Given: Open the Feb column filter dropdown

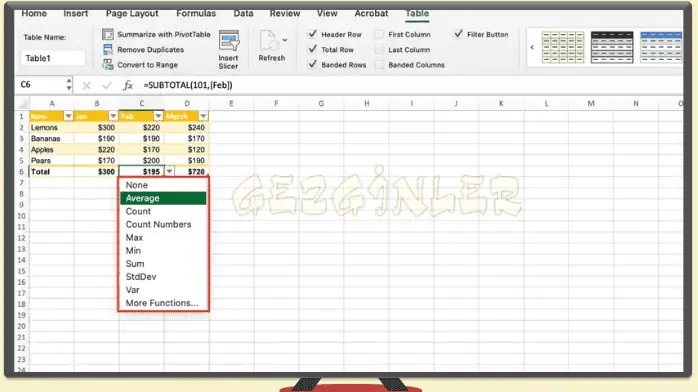Looking at the screenshot, I should [158, 116].
